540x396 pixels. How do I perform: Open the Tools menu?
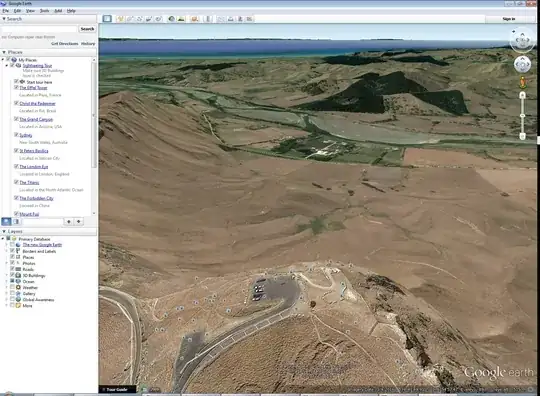tap(44, 11)
